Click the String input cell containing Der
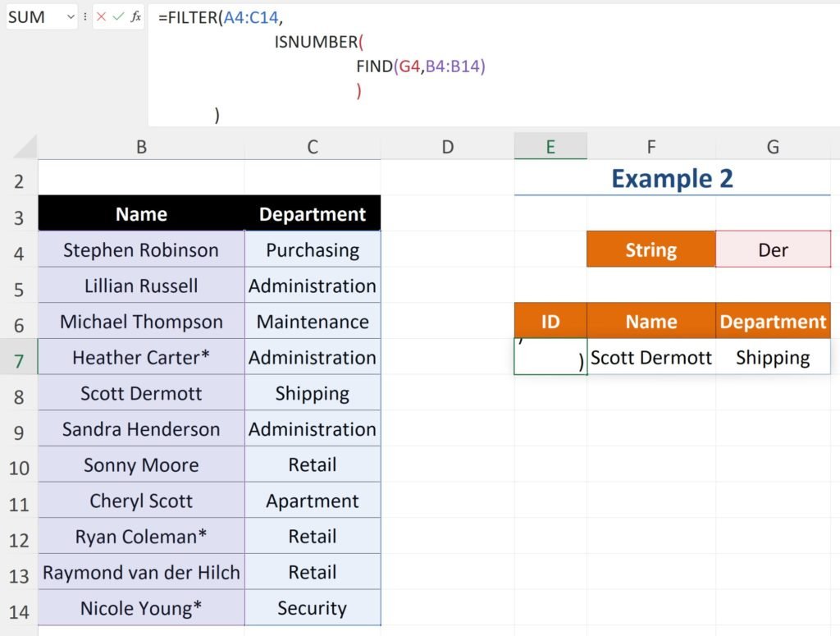 [773, 250]
